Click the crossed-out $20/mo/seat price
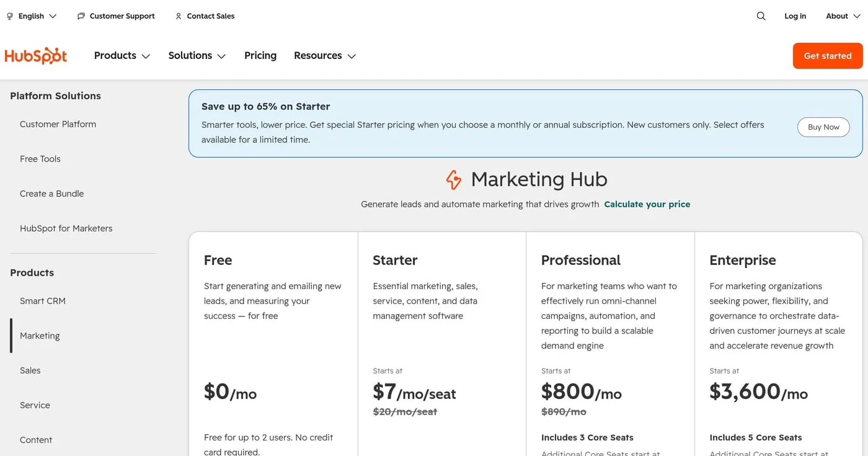This screenshot has height=456, width=868. click(x=405, y=411)
